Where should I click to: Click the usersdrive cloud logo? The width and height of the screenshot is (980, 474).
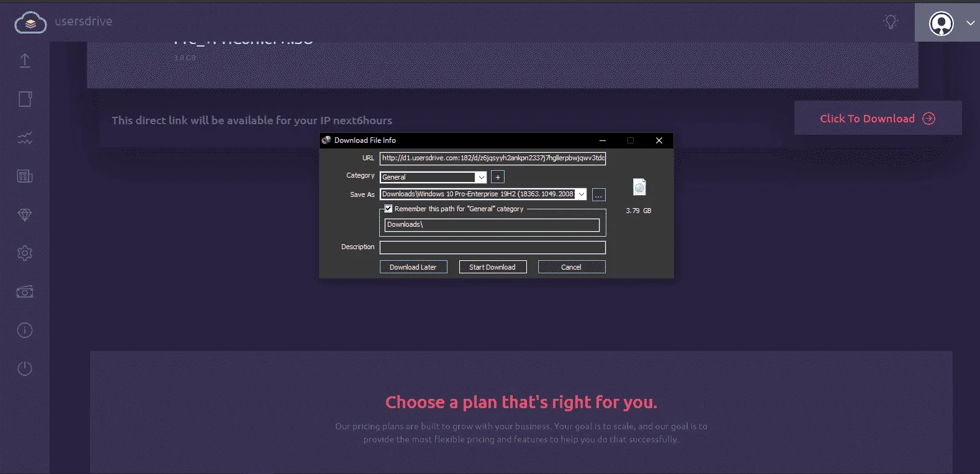pyautogui.click(x=30, y=22)
